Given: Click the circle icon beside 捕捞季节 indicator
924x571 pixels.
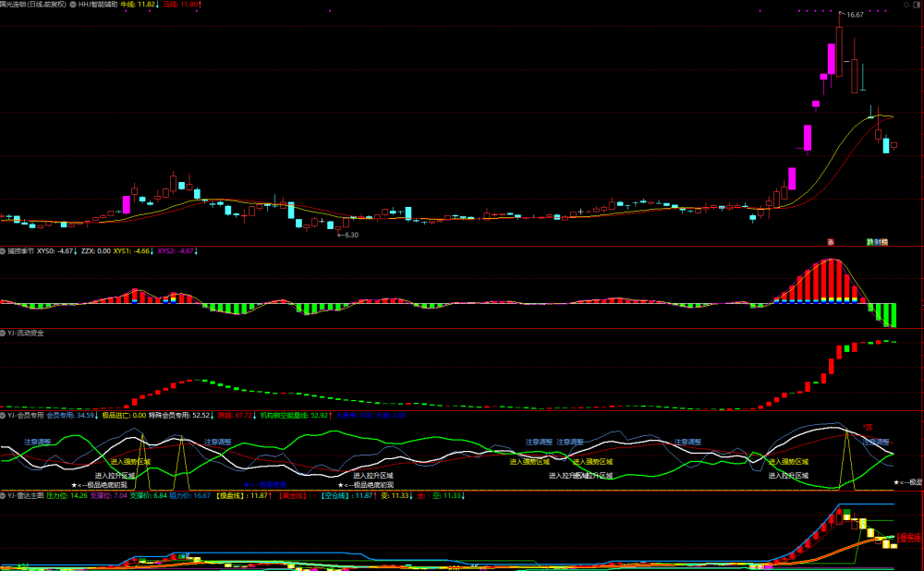Looking at the screenshot, I should click(x=3, y=251).
